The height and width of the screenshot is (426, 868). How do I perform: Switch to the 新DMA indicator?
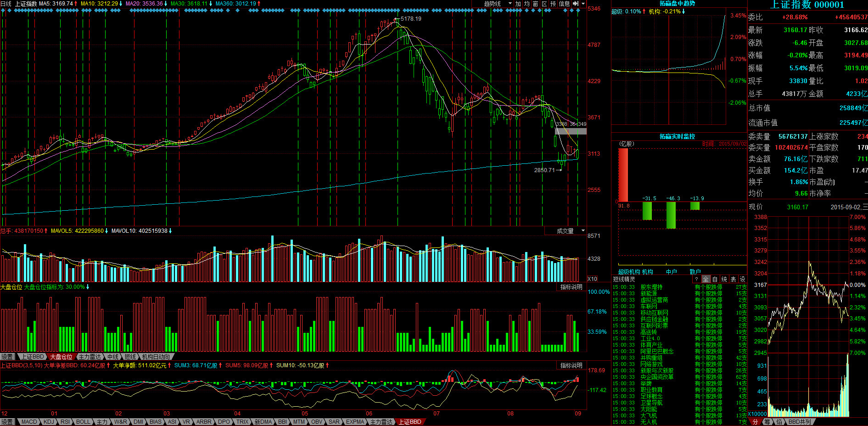[263, 422]
